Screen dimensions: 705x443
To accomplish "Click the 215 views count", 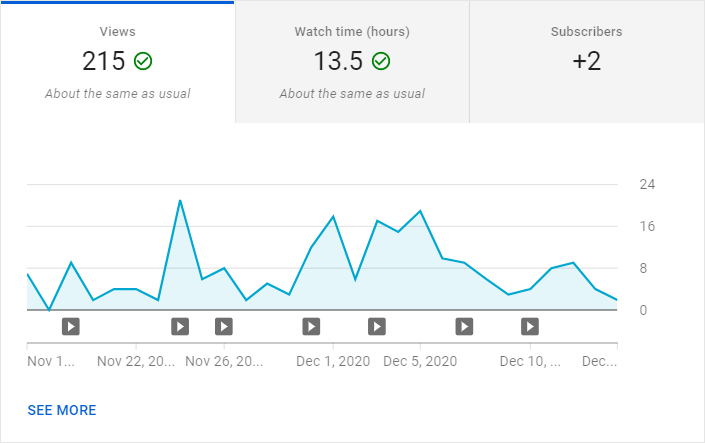I will (x=103, y=61).
